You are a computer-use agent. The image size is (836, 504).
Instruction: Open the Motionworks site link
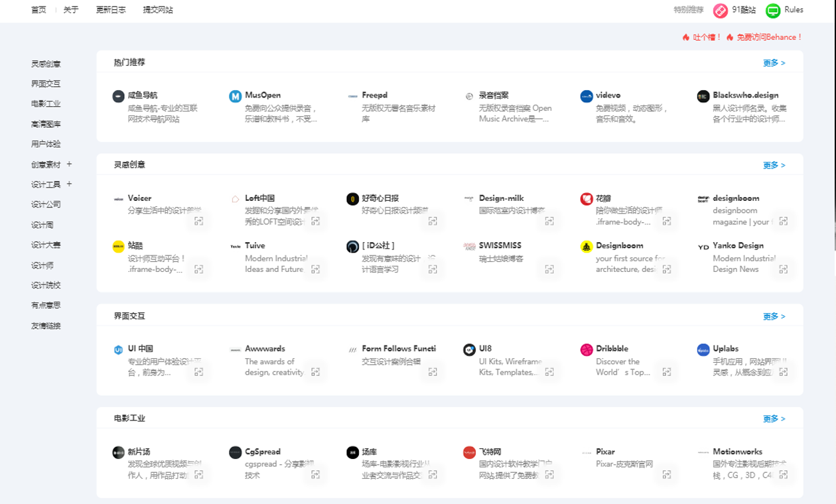[x=738, y=452]
